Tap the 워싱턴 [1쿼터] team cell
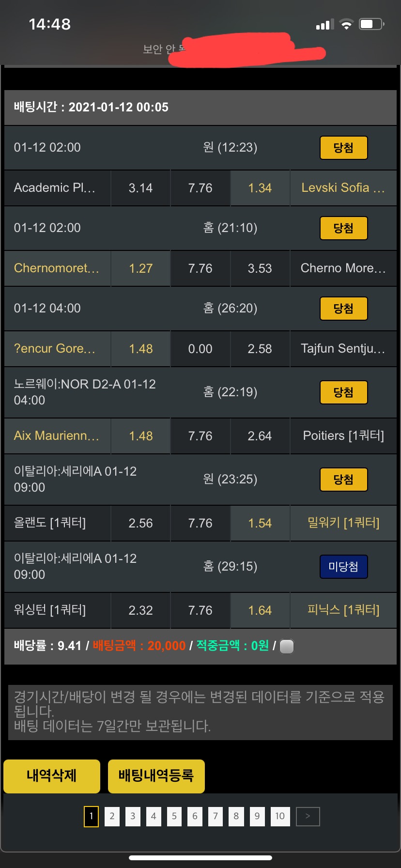The width and height of the screenshot is (401, 868). (x=57, y=610)
